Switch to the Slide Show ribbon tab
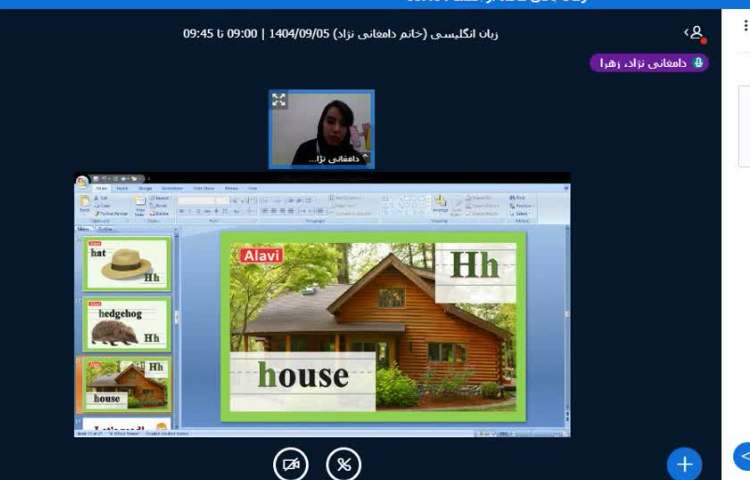Screen dimensions: 750x480 [204, 188]
